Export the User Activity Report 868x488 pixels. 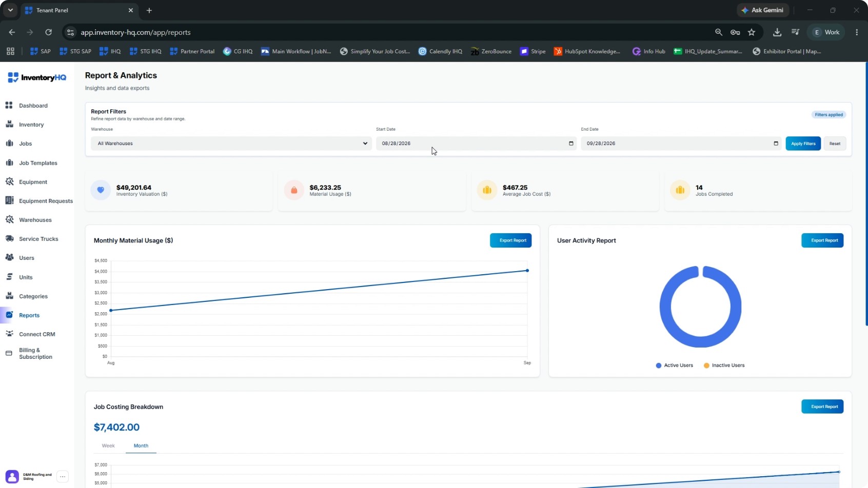click(822, 240)
